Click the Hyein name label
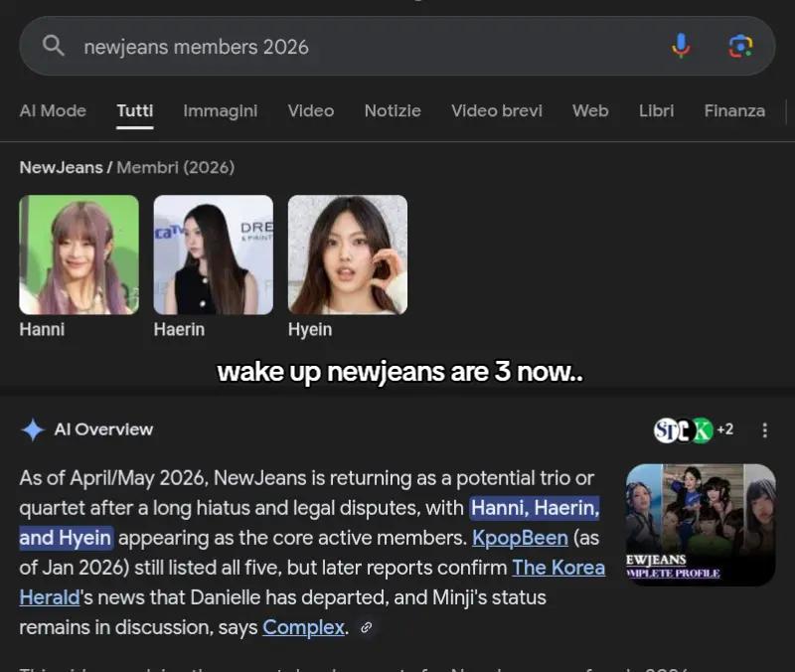Viewport: 795px width, 672px height. coord(310,330)
